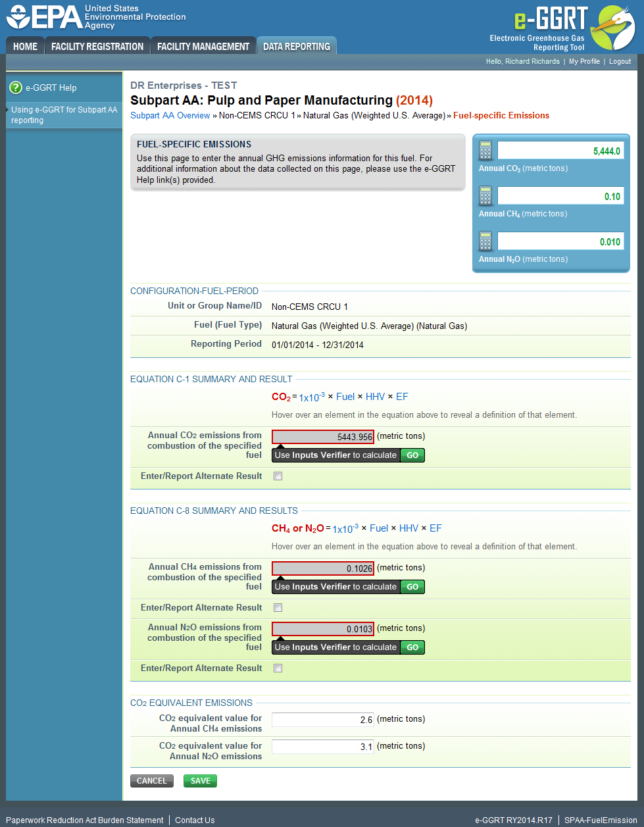This screenshot has width=644, height=827.
Task: Click GO beside the CH4 Inputs Verifier
Action: 412,586
